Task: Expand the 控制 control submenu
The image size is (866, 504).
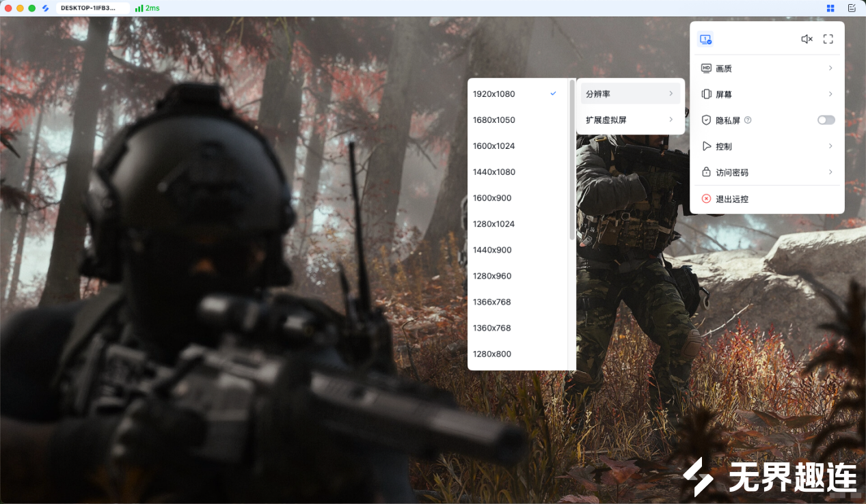Action: pyautogui.click(x=767, y=146)
